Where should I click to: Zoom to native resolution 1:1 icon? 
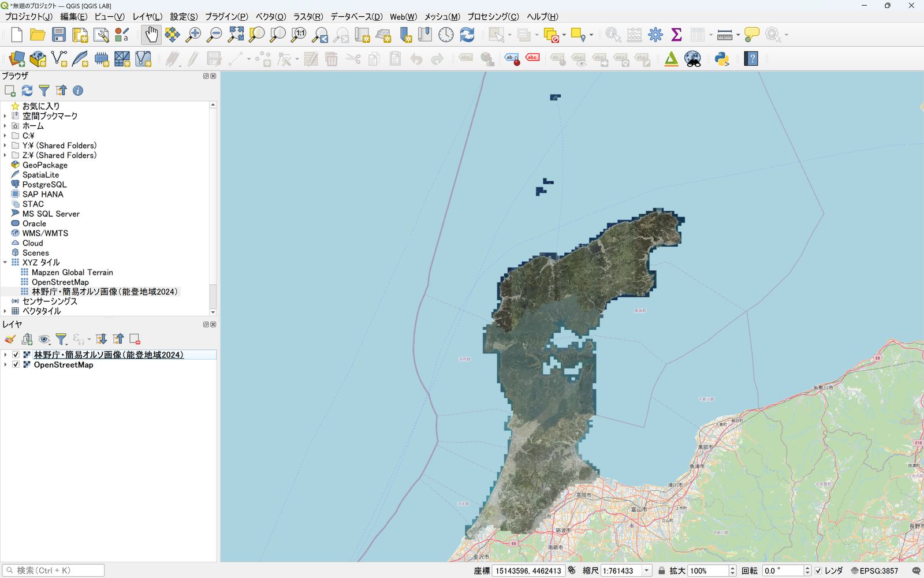pyautogui.click(x=299, y=35)
